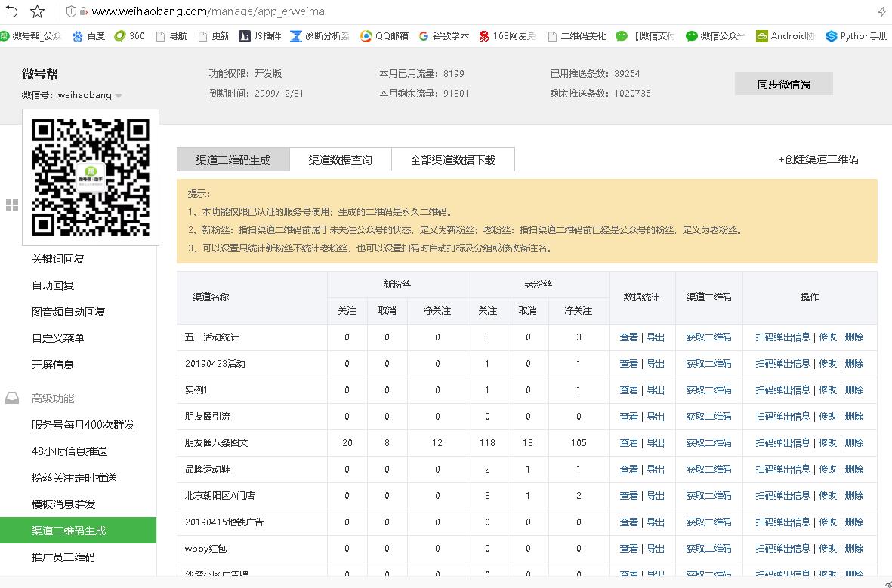Open the Python手册 bookmark
Viewport: 892px width, 588px height.
pos(857,35)
